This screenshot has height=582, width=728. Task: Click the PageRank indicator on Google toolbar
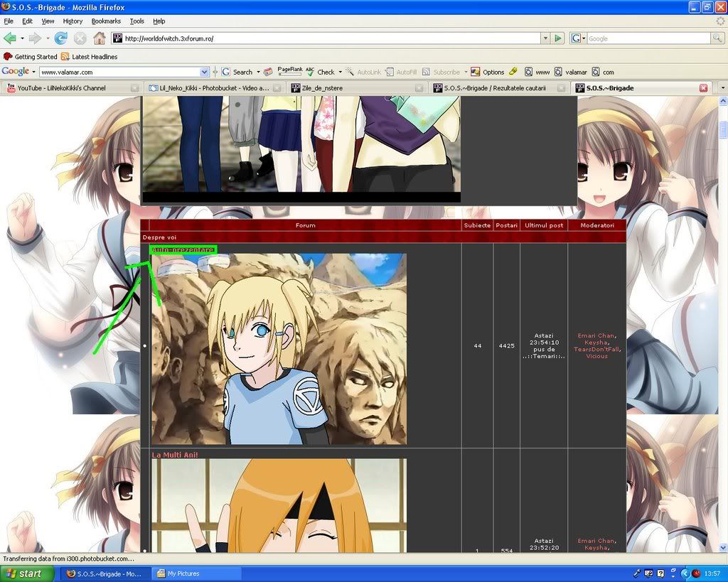tap(290, 70)
